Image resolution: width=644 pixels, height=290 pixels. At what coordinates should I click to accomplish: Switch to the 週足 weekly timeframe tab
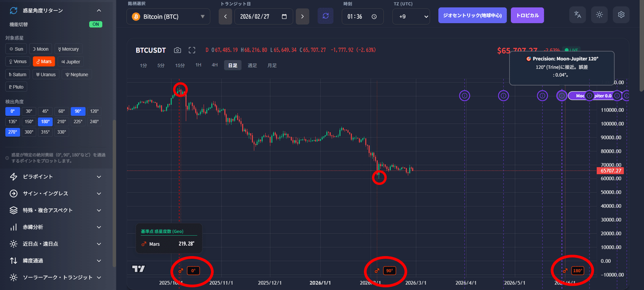click(252, 65)
